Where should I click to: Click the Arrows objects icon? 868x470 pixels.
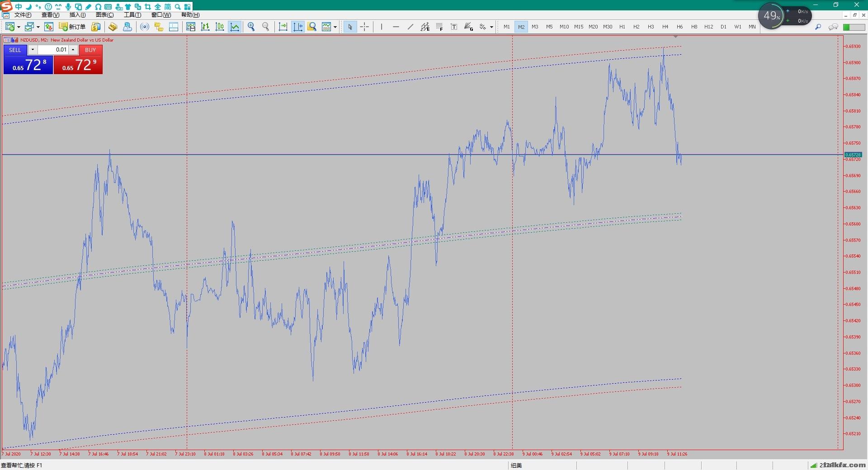click(483, 27)
